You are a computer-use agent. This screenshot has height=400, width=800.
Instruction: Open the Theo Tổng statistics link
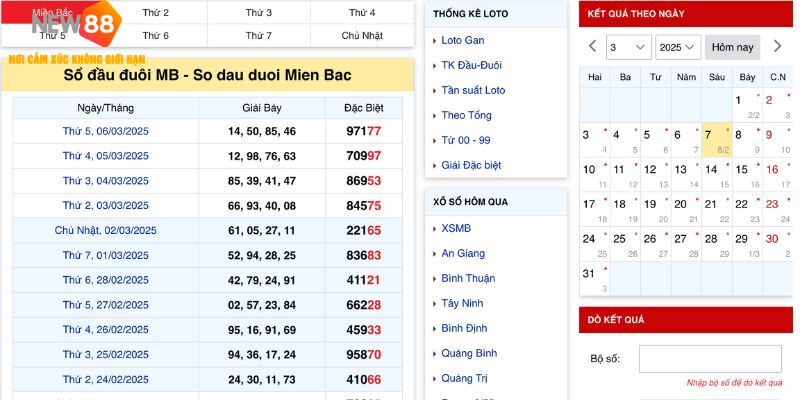point(466,115)
